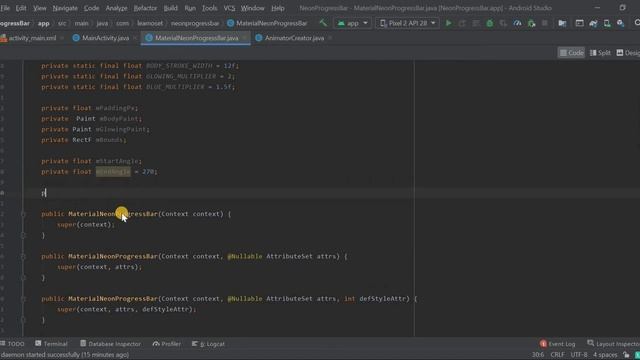Image resolution: width=640 pixels, height=360 pixels.
Task: Close the MainActivity.java tab
Action: (135, 38)
